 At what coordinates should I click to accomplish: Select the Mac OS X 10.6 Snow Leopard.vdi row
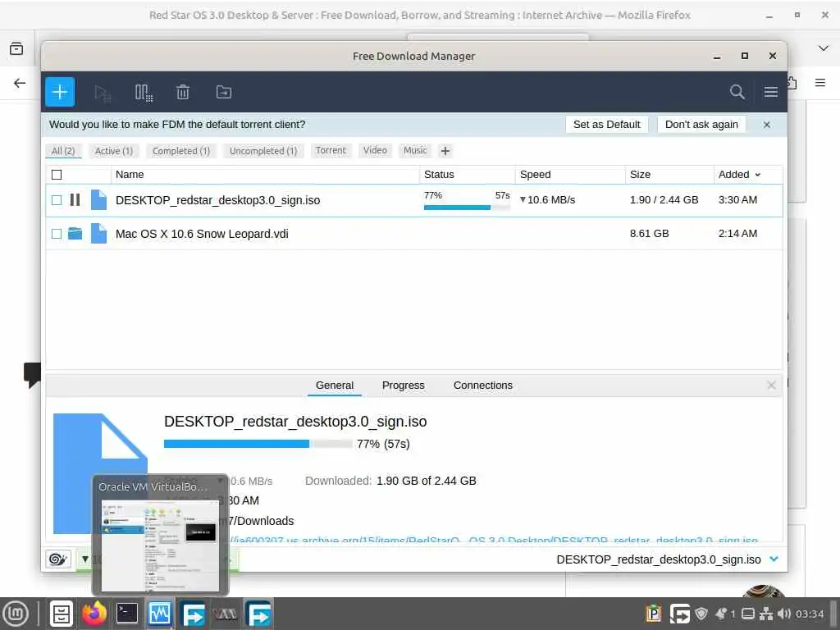pos(414,234)
